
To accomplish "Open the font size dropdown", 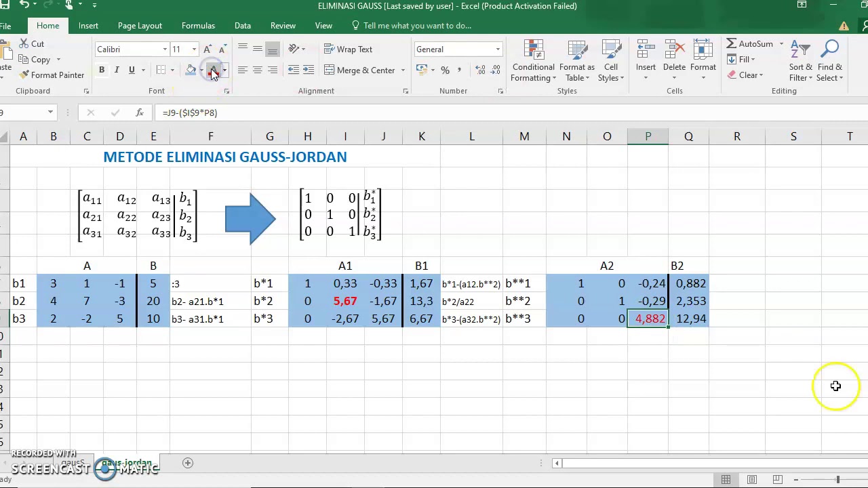I will point(194,49).
